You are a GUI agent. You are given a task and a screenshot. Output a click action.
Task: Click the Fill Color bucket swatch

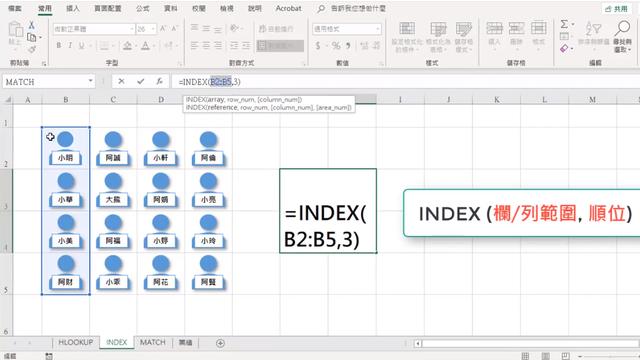click(x=127, y=45)
